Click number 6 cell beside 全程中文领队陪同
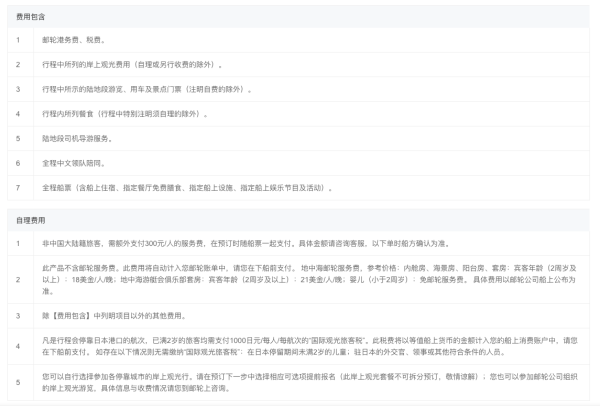 18,163
